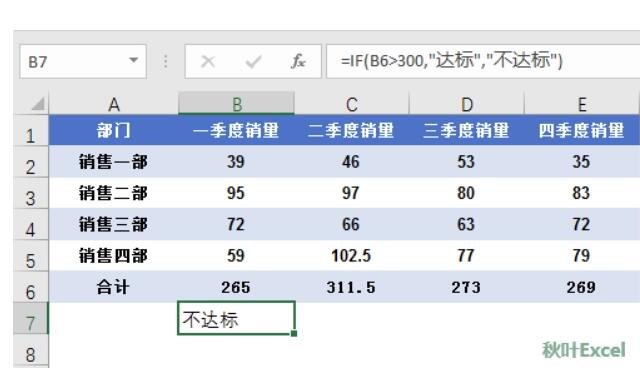Click total cell showing 273
640x379 pixels.
467,287
